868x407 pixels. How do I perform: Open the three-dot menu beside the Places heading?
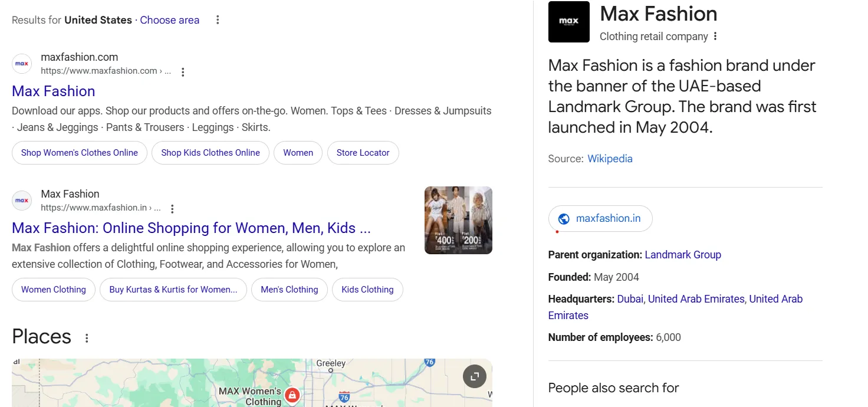point(86,337)
